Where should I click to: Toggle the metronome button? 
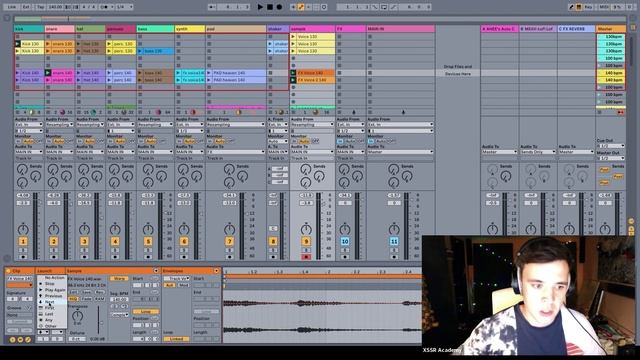click(x=105, y=7)
